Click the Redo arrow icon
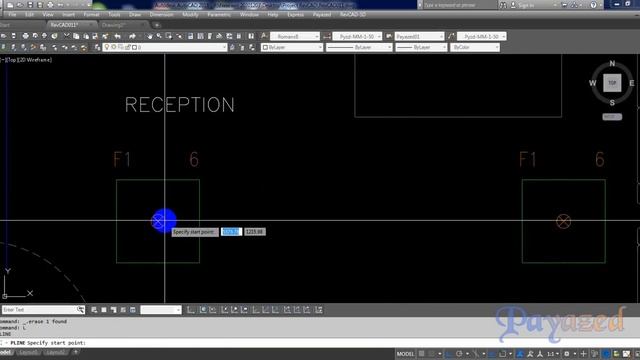Screen dimensions: 640x360 132,36
